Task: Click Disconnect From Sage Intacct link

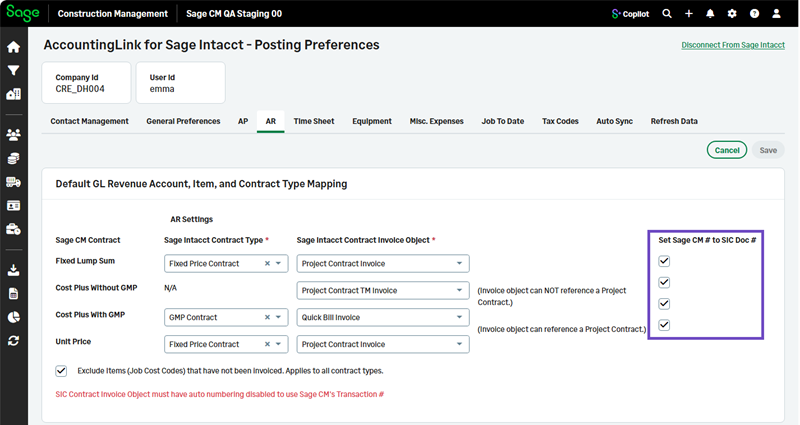Action: [733, 45]
